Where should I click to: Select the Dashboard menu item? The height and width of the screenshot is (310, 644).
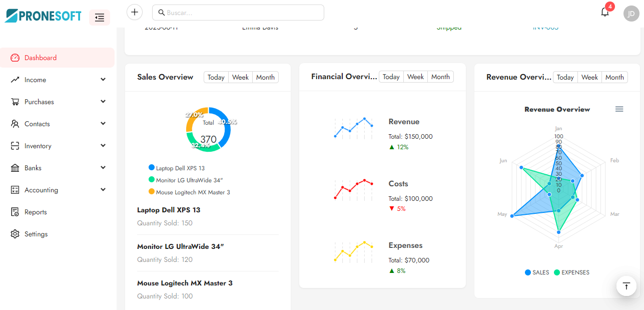[x=40, y=58]
